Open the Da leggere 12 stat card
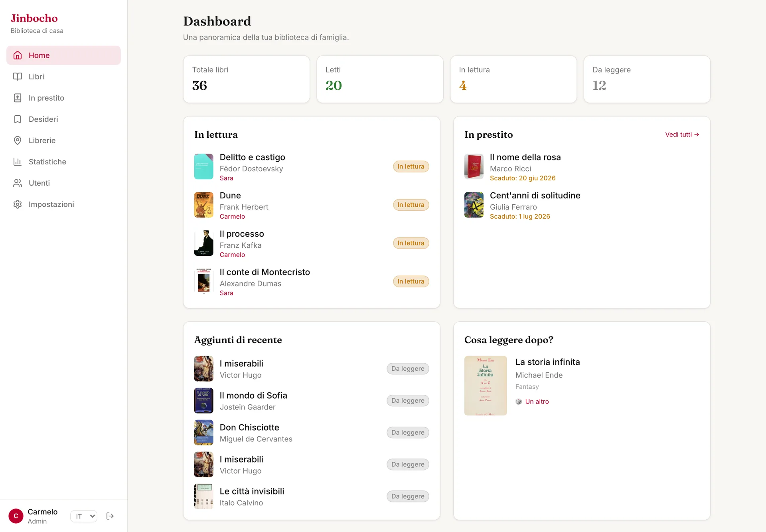 coord(647,79)
